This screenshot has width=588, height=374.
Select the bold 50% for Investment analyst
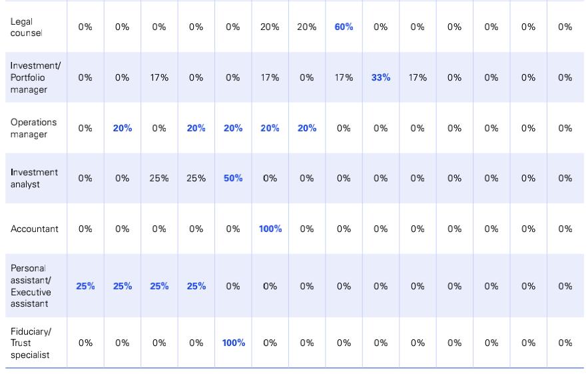click(233, 178)
